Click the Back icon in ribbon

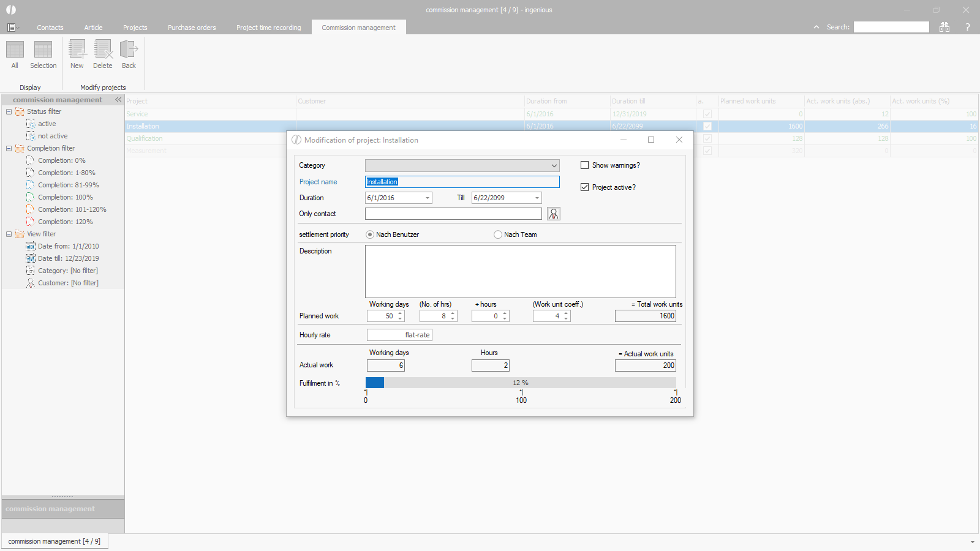tap(129, 50)
